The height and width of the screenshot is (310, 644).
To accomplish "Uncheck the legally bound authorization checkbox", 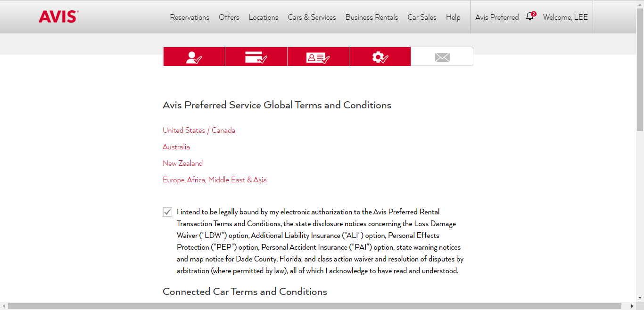I will (x=167, y=212).
